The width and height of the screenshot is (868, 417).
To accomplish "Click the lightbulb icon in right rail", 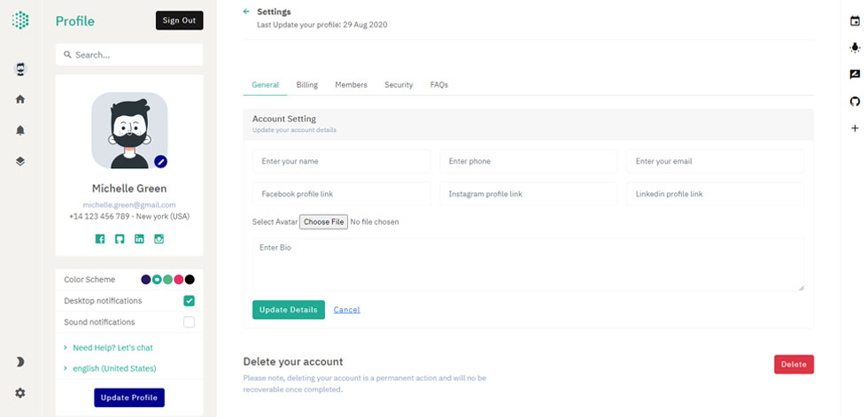I will pyautogui.click(x=855, y=48).
